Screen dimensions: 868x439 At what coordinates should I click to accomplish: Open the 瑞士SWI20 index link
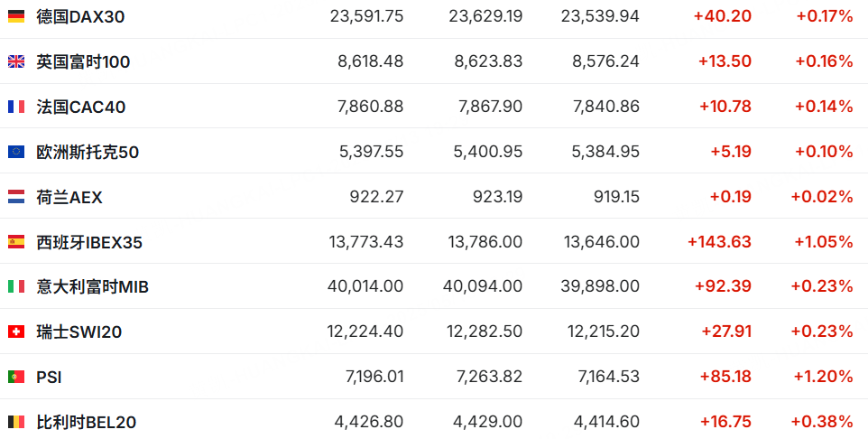click(x=79, y=332)
